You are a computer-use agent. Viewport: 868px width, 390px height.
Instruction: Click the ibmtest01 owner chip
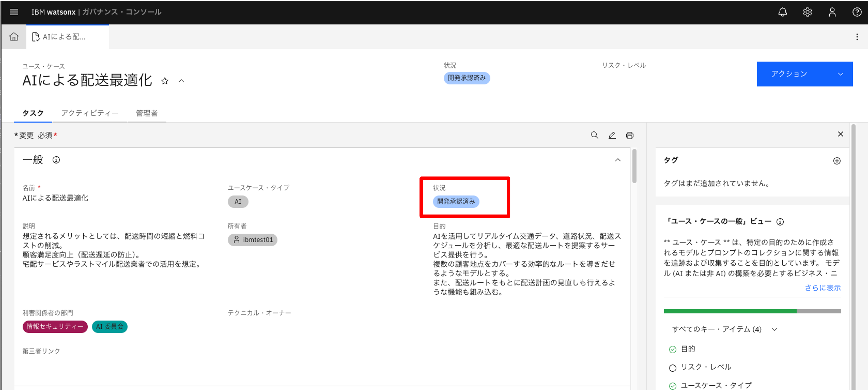pos(253,240)
